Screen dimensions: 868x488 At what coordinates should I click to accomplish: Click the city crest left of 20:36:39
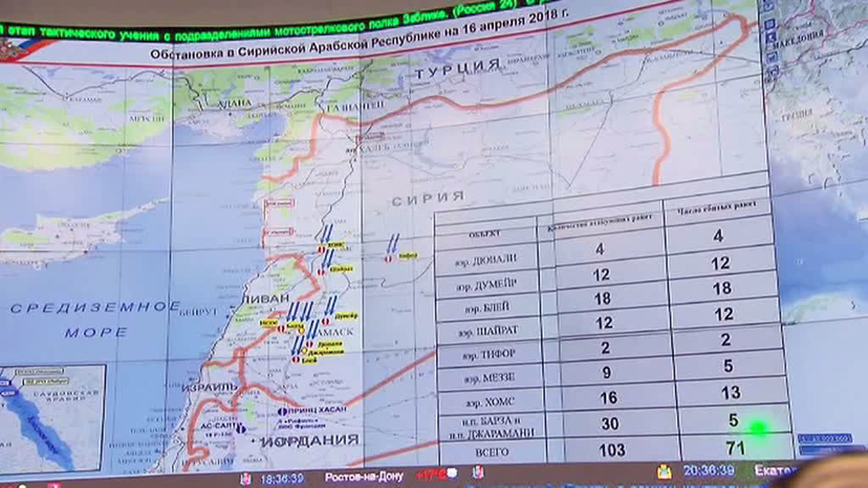(664, 471)
